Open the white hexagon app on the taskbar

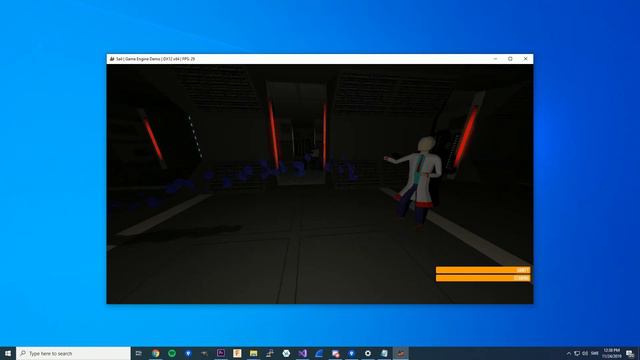pos(286,353)
